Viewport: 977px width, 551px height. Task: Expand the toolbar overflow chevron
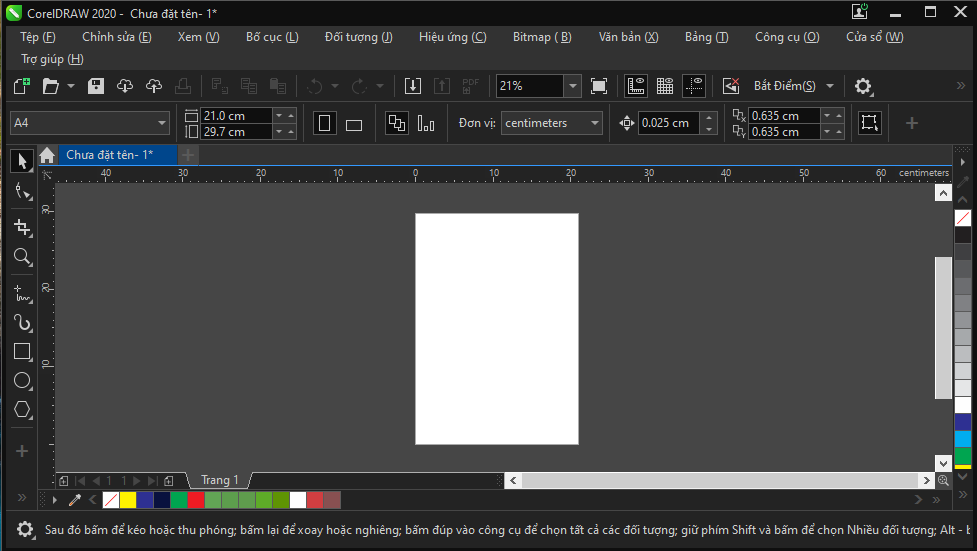tap(961, 86)
